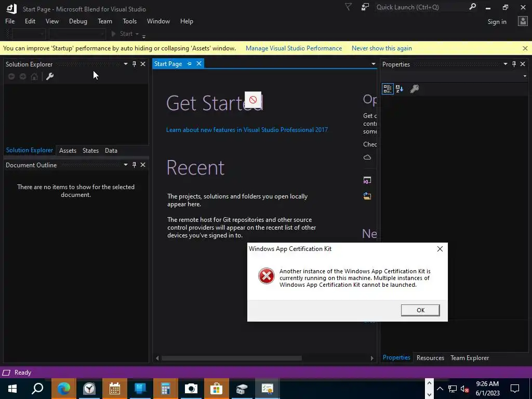Switch to the Data tab

(x=111, y=150)
